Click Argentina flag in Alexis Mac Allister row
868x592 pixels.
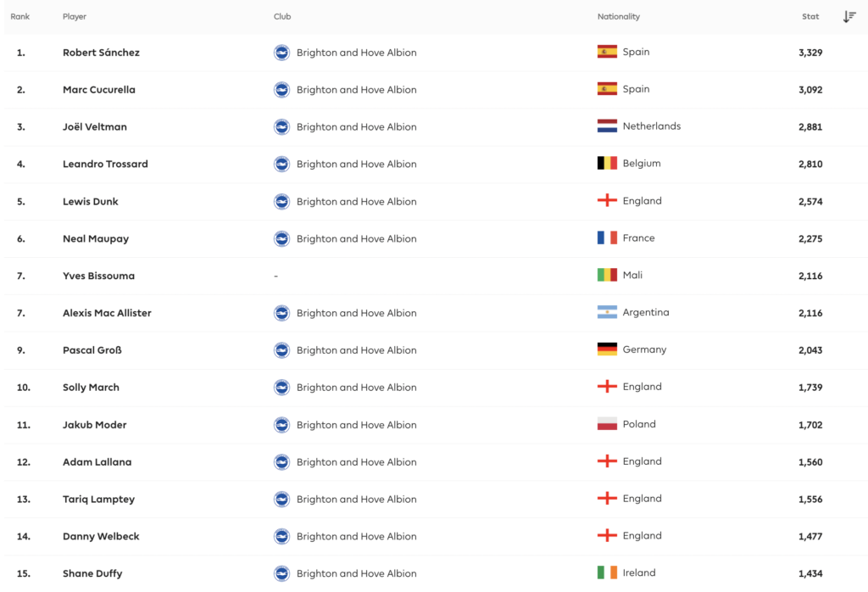[607, 313]
